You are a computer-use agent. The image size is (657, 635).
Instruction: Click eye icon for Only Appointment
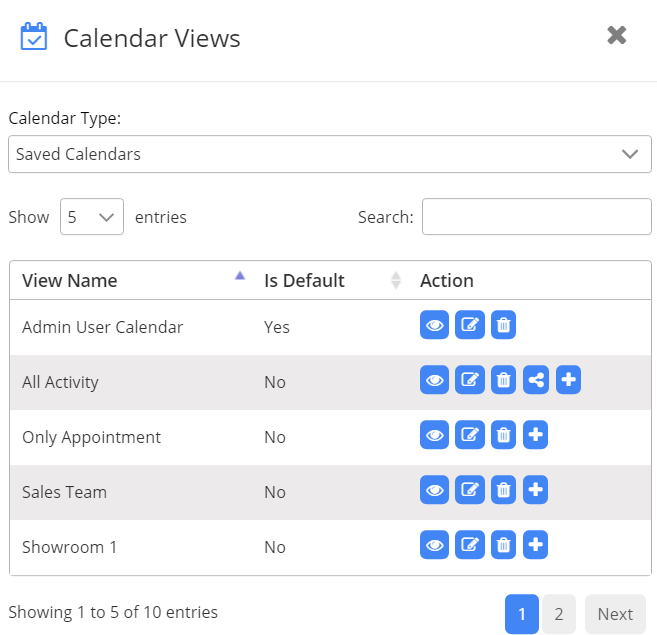click(434, 435)
